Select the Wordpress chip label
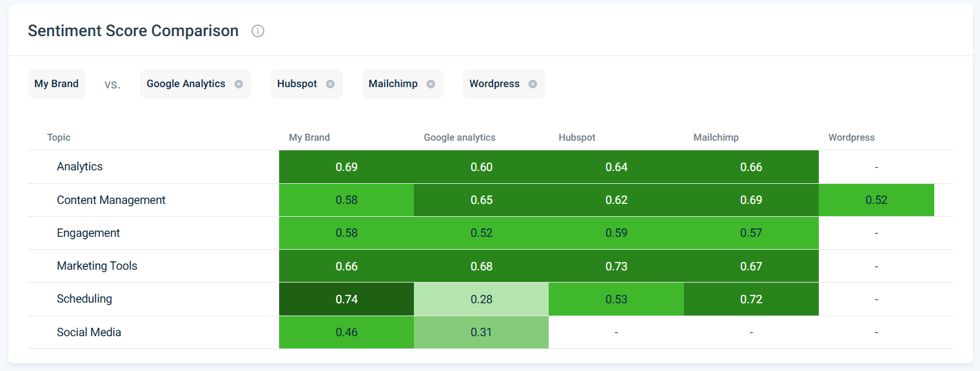The image size is (980, 371). [495, 84]
